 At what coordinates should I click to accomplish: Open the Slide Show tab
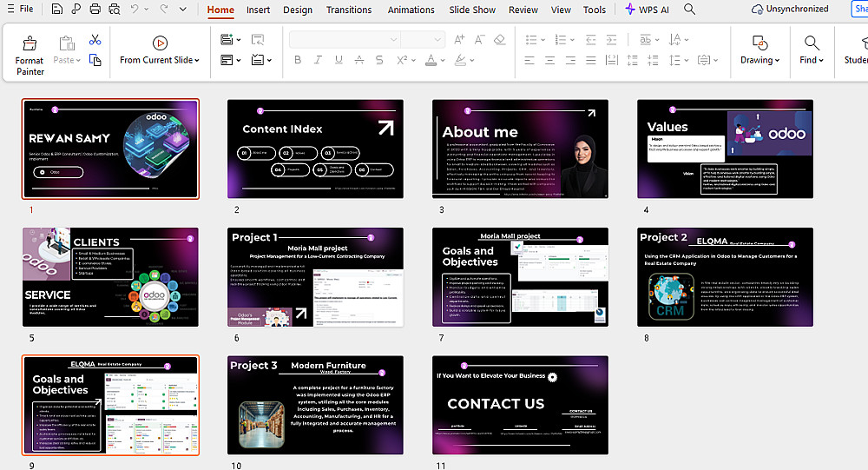pyautogui.click(x=472, y=10)
